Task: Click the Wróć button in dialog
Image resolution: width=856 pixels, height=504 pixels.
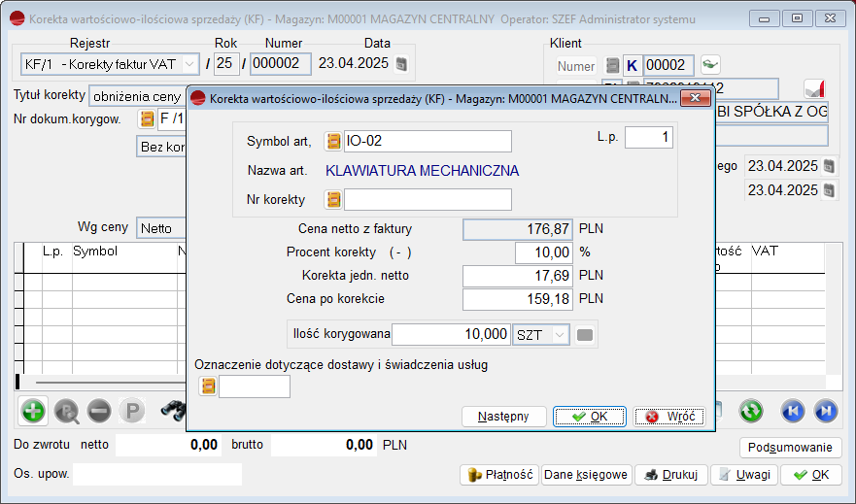Action: [669, 417]
